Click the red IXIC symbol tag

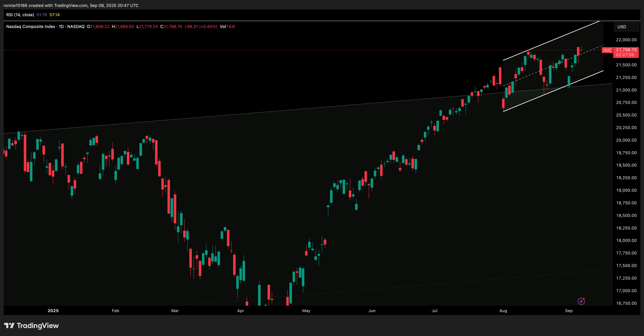point(607,50)
